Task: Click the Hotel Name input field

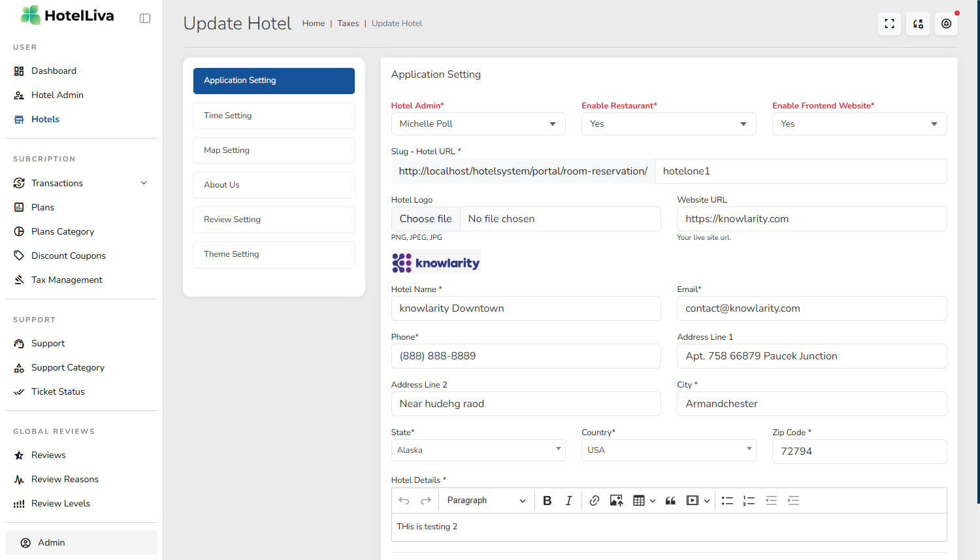Action: (525, 308)
